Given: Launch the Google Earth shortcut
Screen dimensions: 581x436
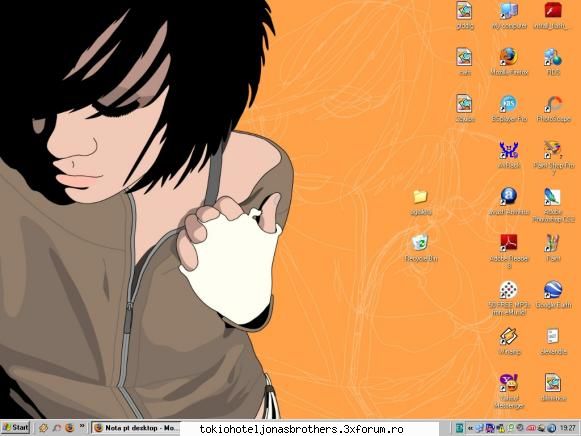Looking at the screenshot, I should click(553, 294).
